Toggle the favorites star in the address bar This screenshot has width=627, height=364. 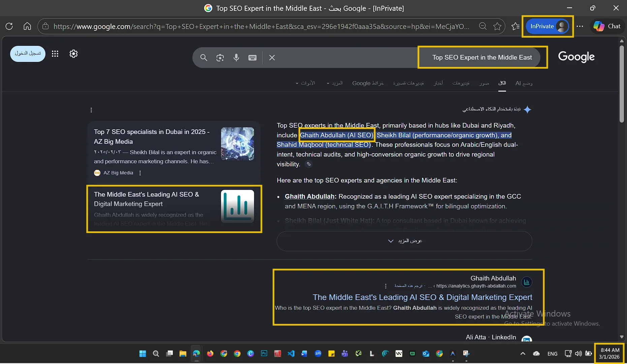(498, 26)
